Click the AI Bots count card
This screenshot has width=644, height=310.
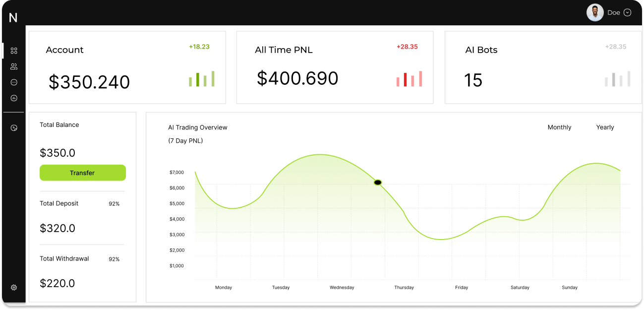point(543,67)
